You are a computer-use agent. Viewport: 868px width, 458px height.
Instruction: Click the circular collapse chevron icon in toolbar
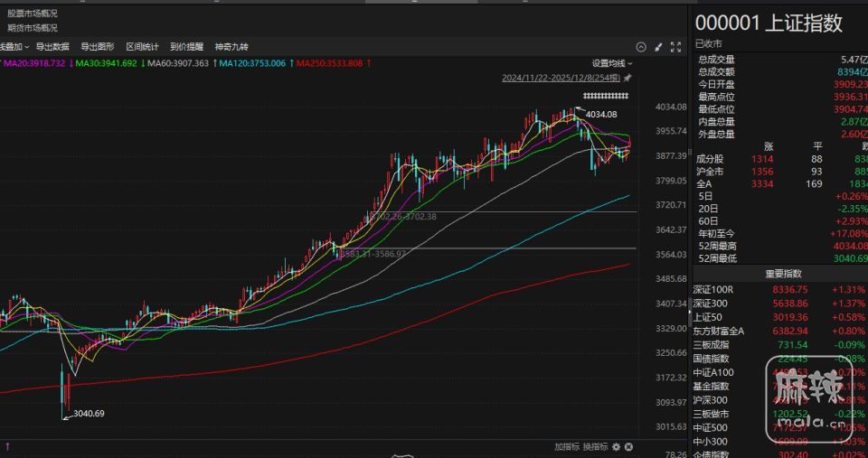point(641,47)
